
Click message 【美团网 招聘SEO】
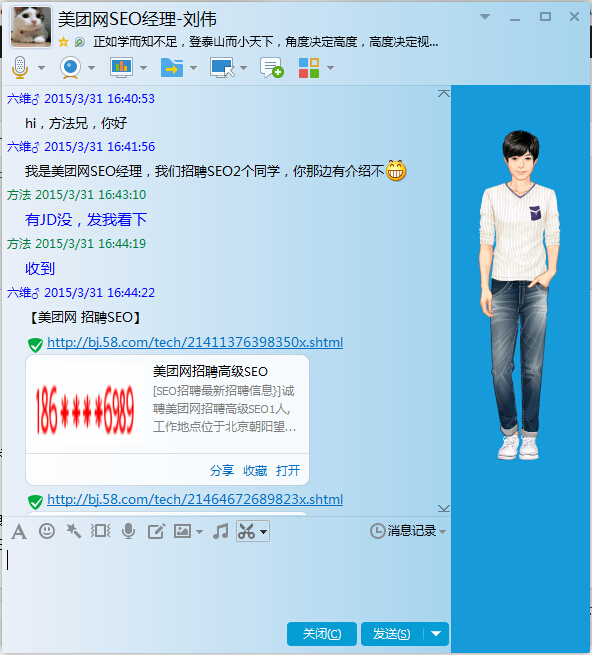(x=84, y=317)
